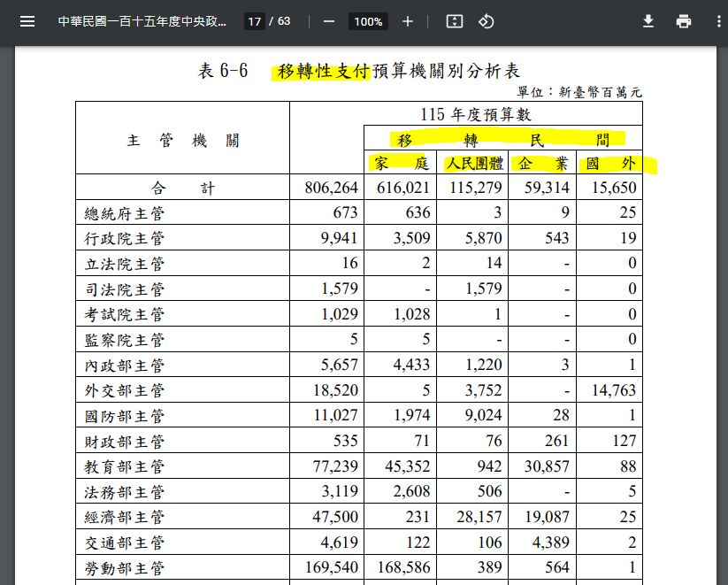
Task: Click the document title in the toolbar
Action: point(142,21)
